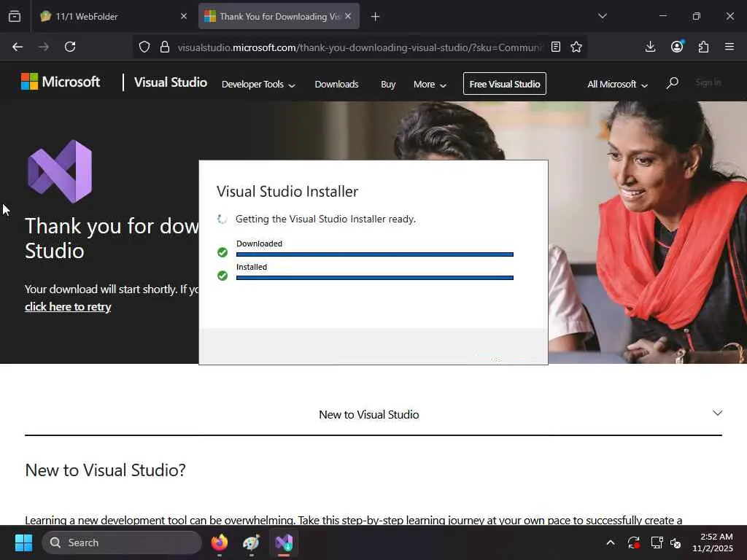Click 'Getting the Visual Studio Installer ready.' text
This screenshot has height=560, width=747.
(326, 219)
